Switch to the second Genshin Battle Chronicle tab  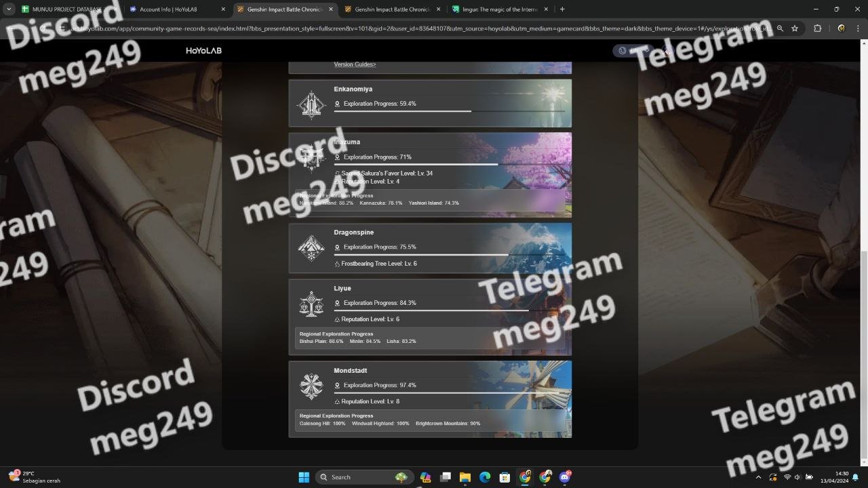pyautogui.click(x=391, y=9)
